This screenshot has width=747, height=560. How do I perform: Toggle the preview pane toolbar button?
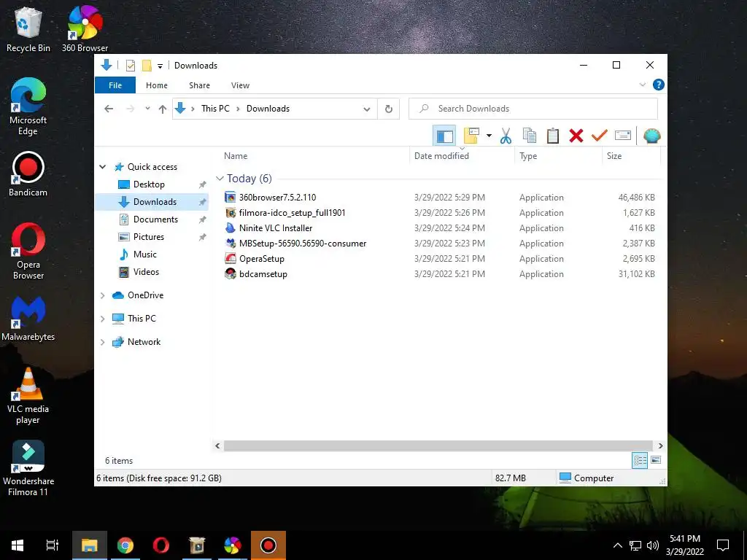pyautogui.click(x=444, y=136)
